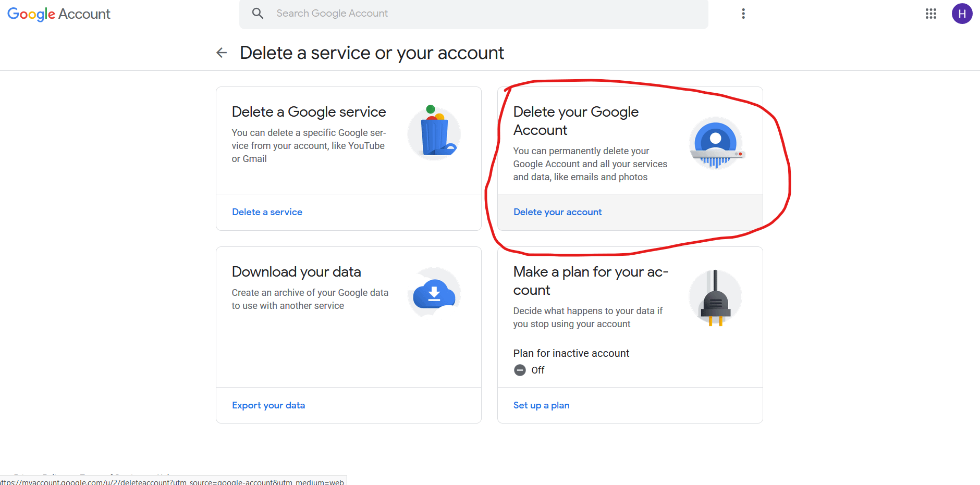Open the Delete a service link
The width and height of the screenshot is (980, 485).
pos(267,212)
